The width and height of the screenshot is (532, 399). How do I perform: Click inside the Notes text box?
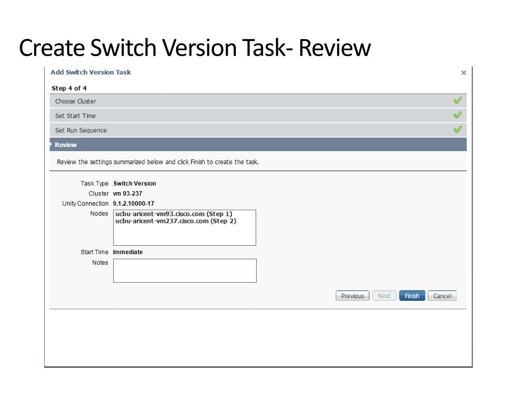click(185, 271)
